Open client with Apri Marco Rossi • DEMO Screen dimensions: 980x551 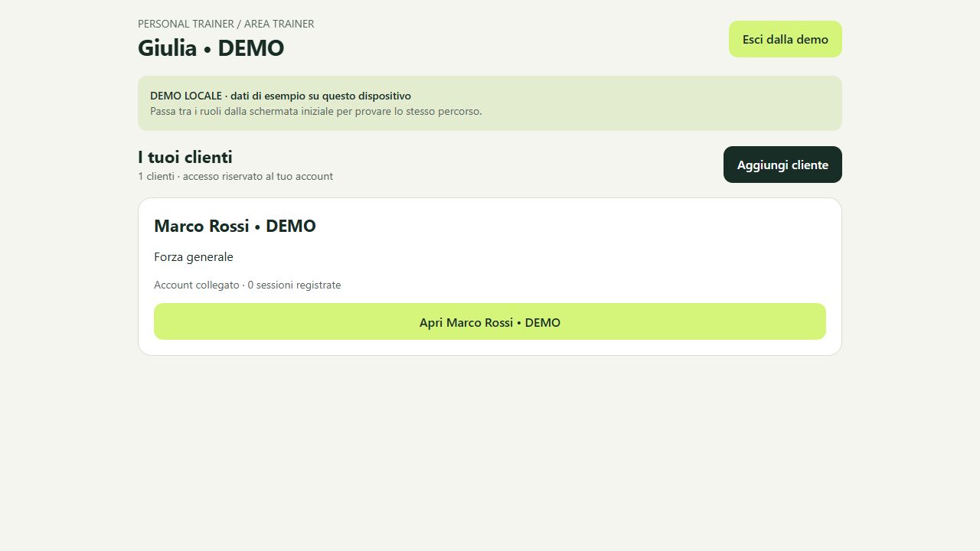point(490,321)
